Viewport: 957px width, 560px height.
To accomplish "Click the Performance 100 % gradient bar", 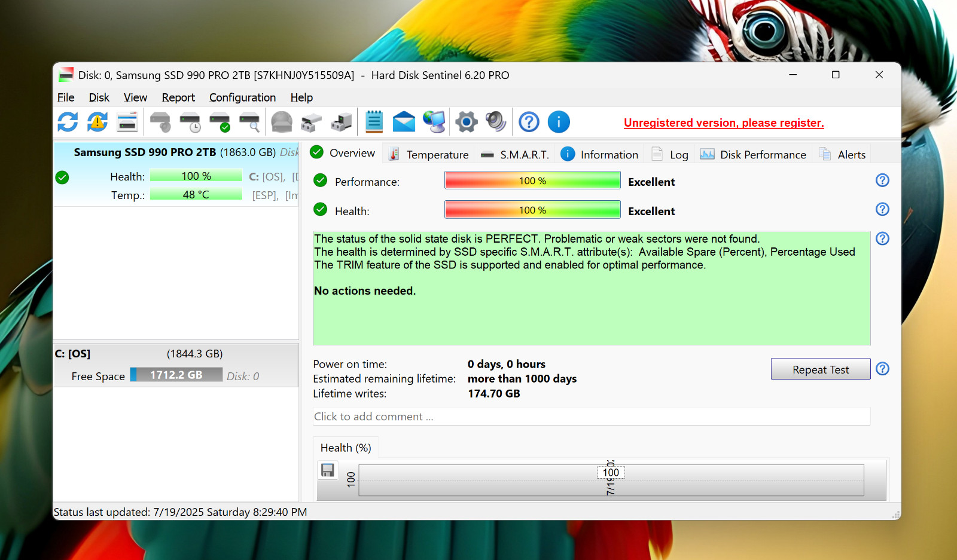I will pos(532,180).
